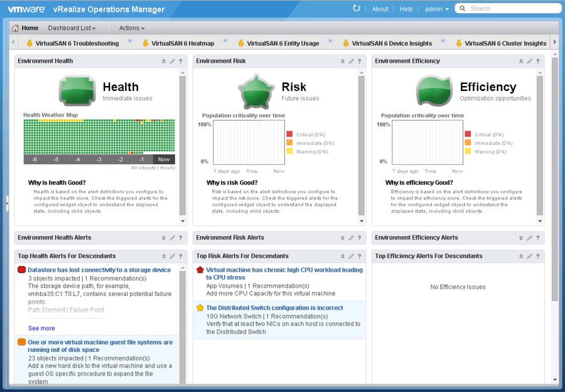Click the Environment Health widget scrollbar

coord(183,146)
